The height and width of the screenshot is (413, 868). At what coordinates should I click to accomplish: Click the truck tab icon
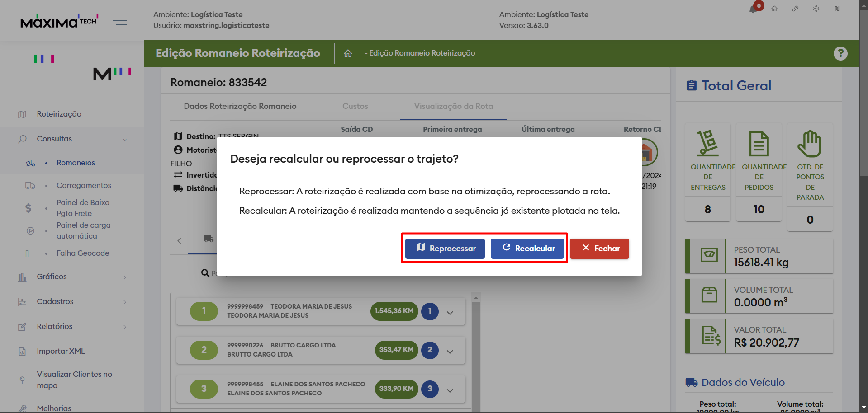209,239
